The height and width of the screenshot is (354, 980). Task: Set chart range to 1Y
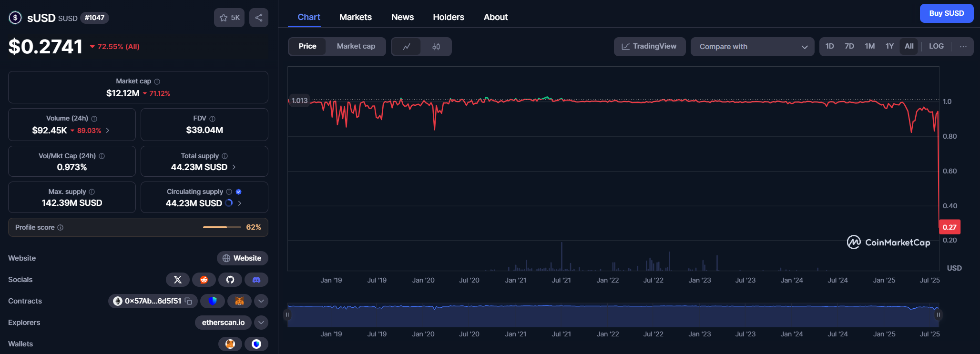[889, 46]
